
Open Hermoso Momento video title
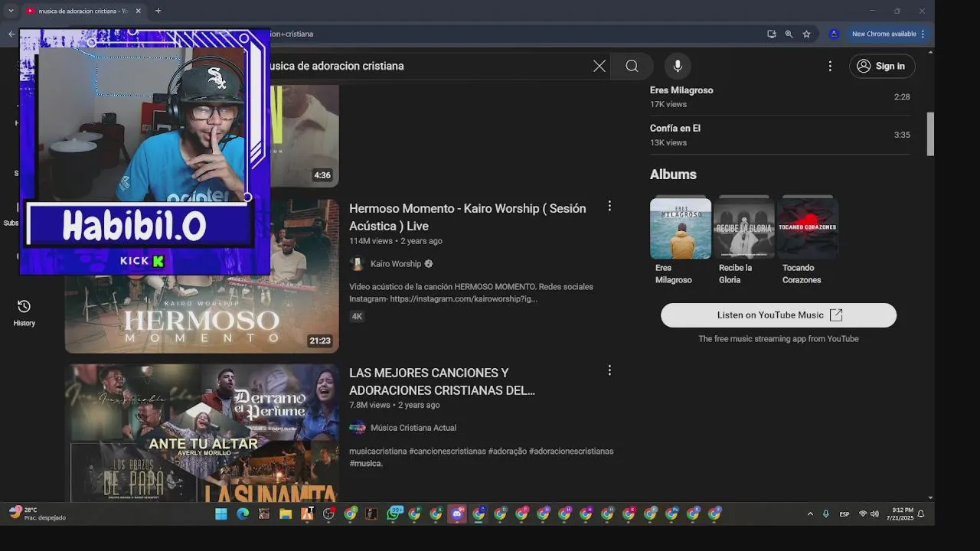pos(468,217)
